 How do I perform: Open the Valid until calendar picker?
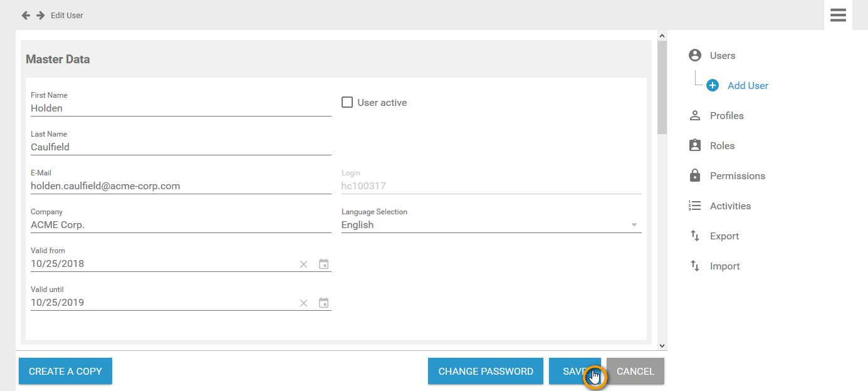pyautogui.click(x=323, y=303)
